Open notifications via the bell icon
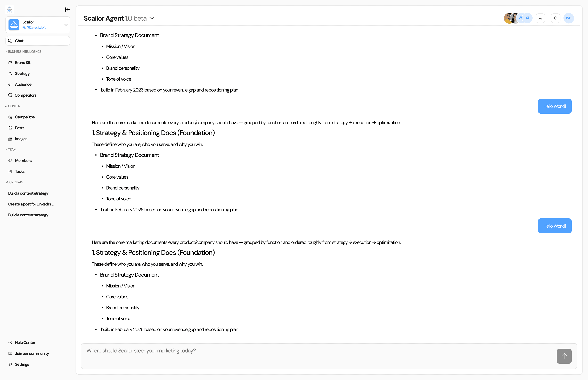The image size is (588, 380). tap(556, 18)
